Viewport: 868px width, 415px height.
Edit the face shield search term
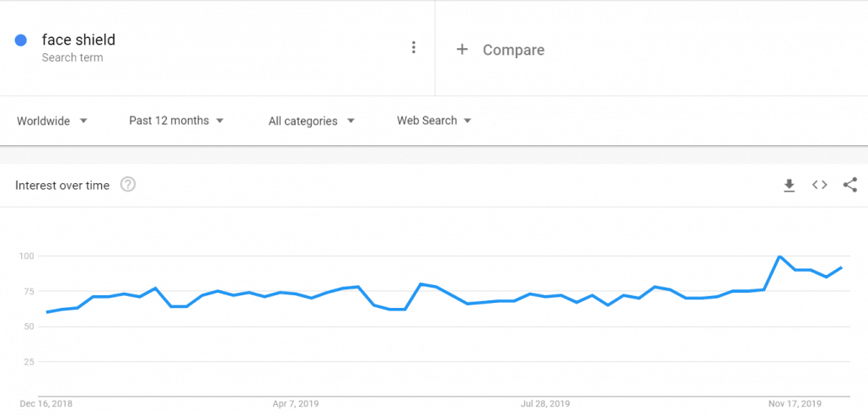point(78,40)
